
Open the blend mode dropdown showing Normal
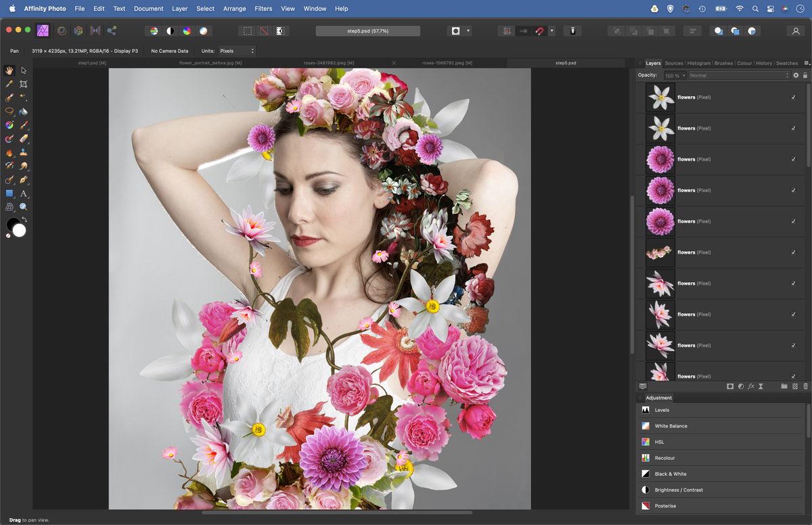(738, 75)
